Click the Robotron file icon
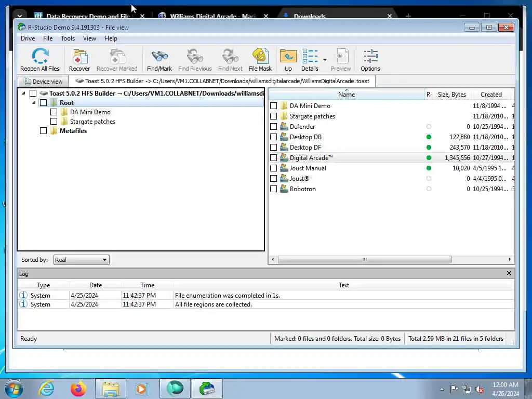 click(x=284, y=189)
